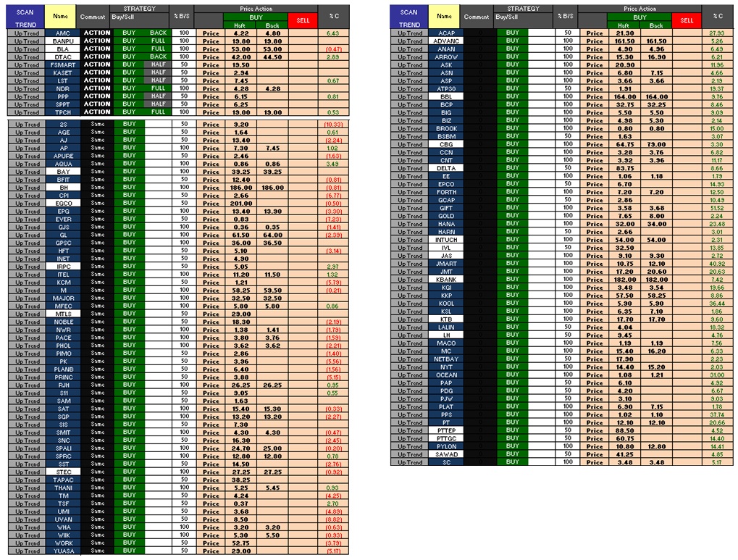Select ACAP percent change 27.93

tap(717, 33)
